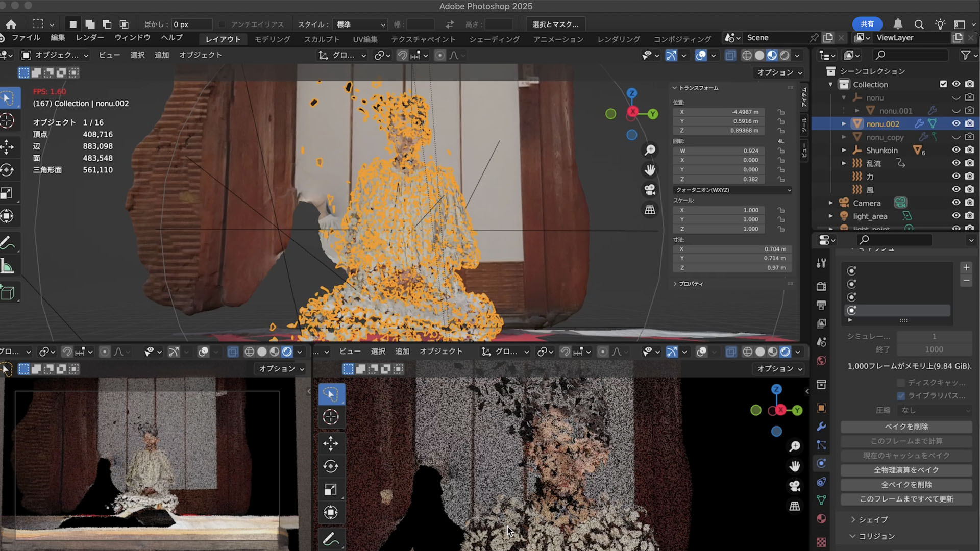Select the Move tool in left toolbar
The height and width of the screenshot is (551, 980).
[7, 147]
